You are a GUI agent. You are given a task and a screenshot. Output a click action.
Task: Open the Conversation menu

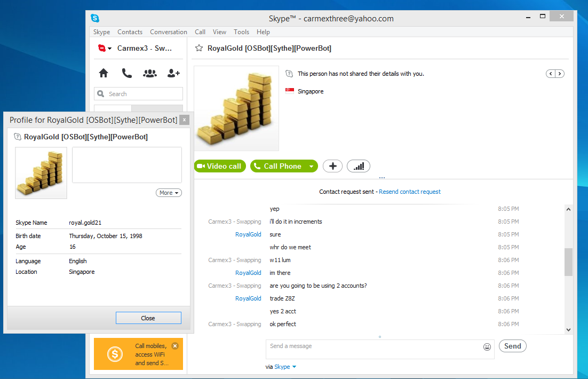tap(169, 32)
